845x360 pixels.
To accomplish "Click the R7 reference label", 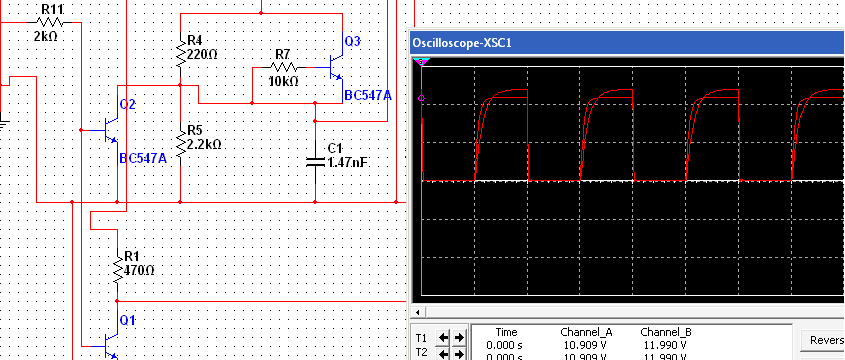I will coord(282,54).
